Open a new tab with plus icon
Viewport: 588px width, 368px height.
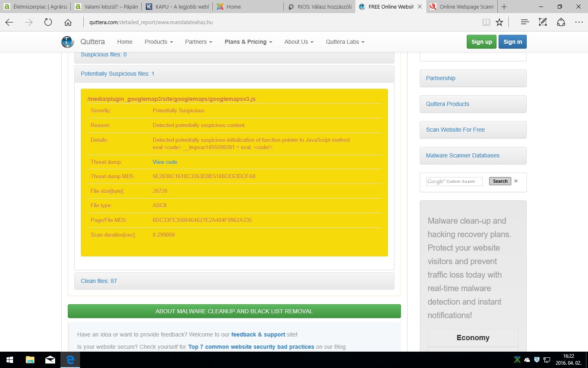[504, 7]
